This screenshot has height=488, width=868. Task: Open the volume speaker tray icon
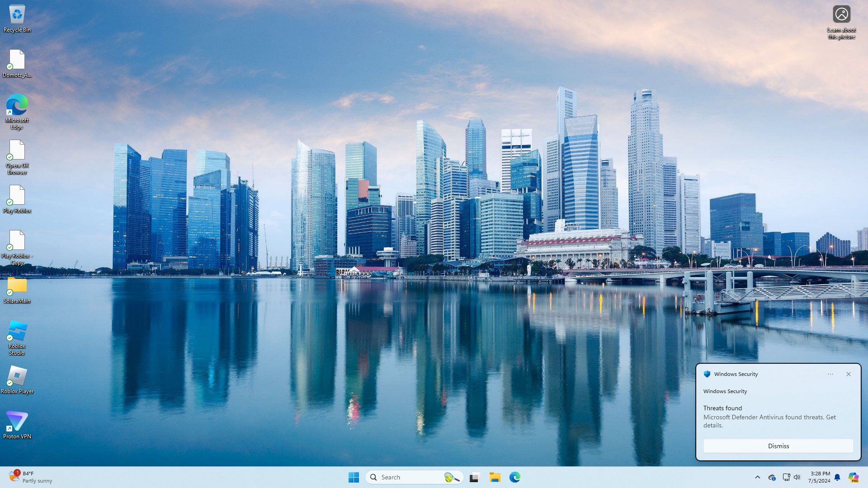[x=797, y=477]
